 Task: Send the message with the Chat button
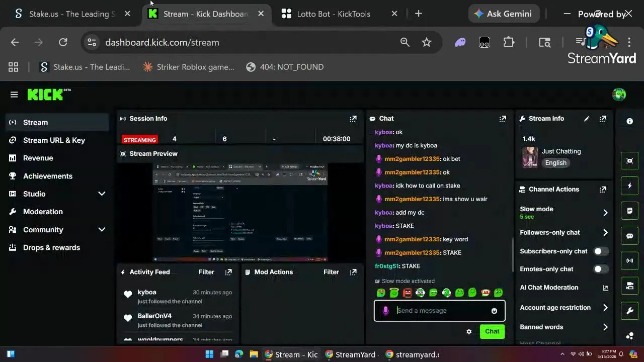[492, 331]
